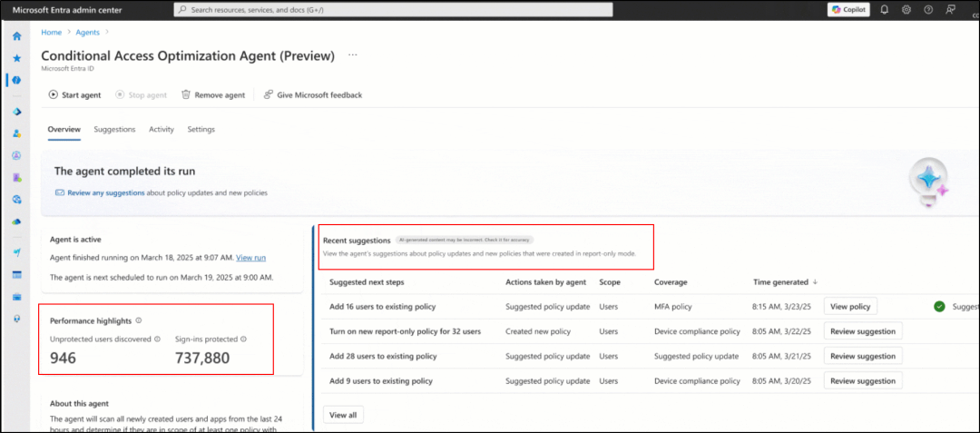Open info icon beside Sign-ins protected
Image resolution: width=980 pixels, height=433 pixels.
243,340
